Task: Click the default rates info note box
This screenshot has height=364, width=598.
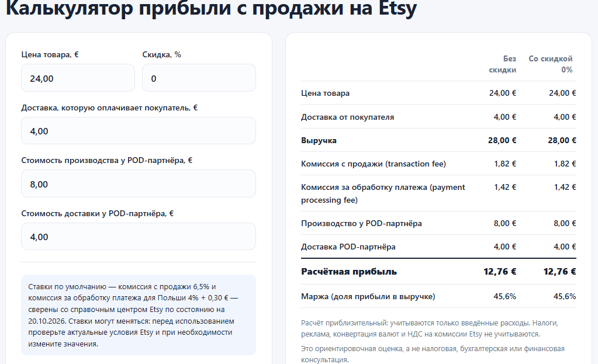Action: [139, 315]
